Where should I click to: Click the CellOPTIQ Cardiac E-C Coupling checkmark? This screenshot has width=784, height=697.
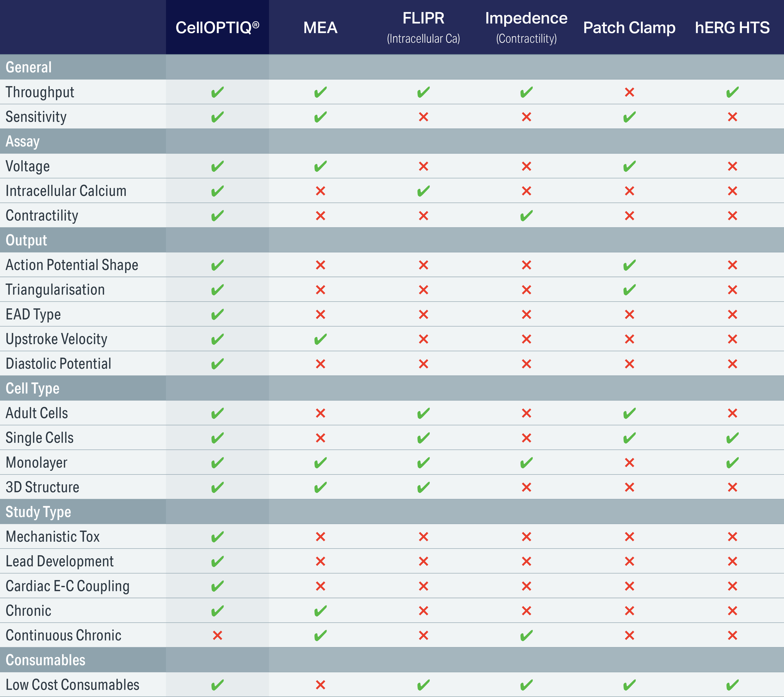pyautogui.click(x=217, y=586)
